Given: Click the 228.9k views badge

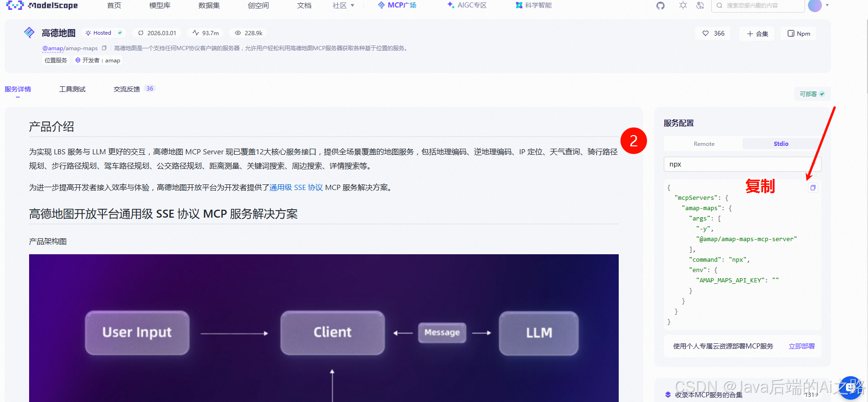Looking at the screenshot, I should (x=249, y=33).
